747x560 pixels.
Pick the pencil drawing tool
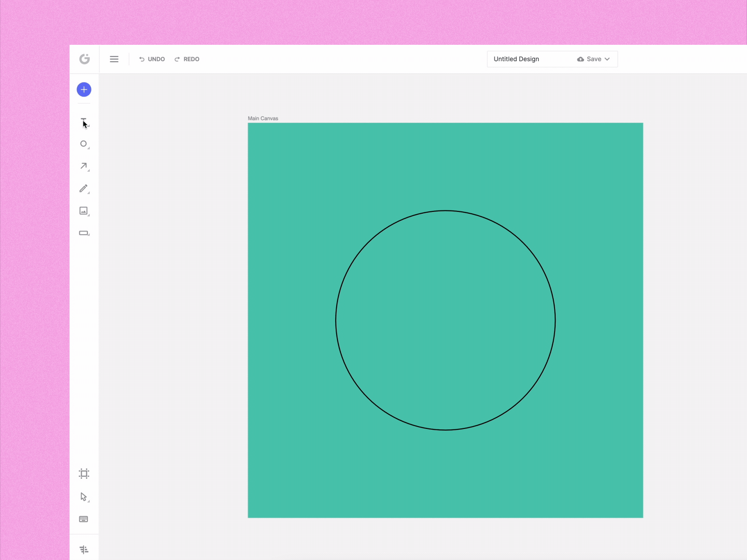[x=84, y=189]
